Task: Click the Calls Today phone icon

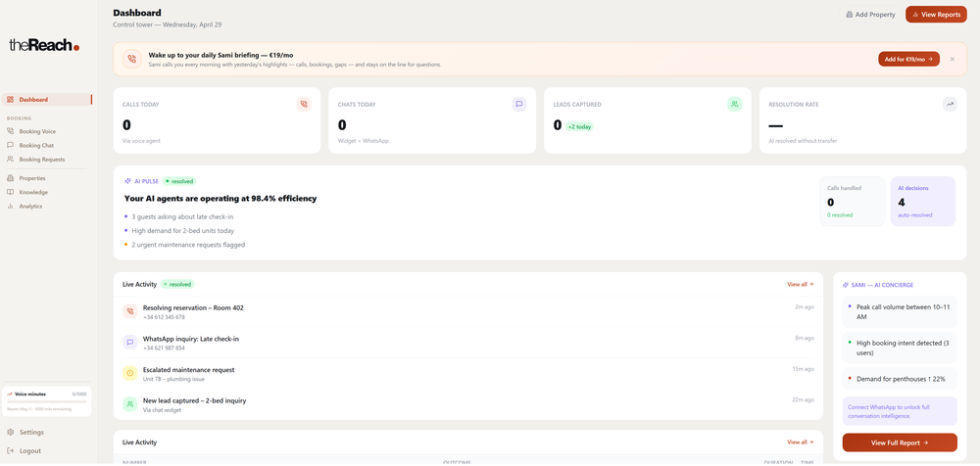Action: click(304, 105)
